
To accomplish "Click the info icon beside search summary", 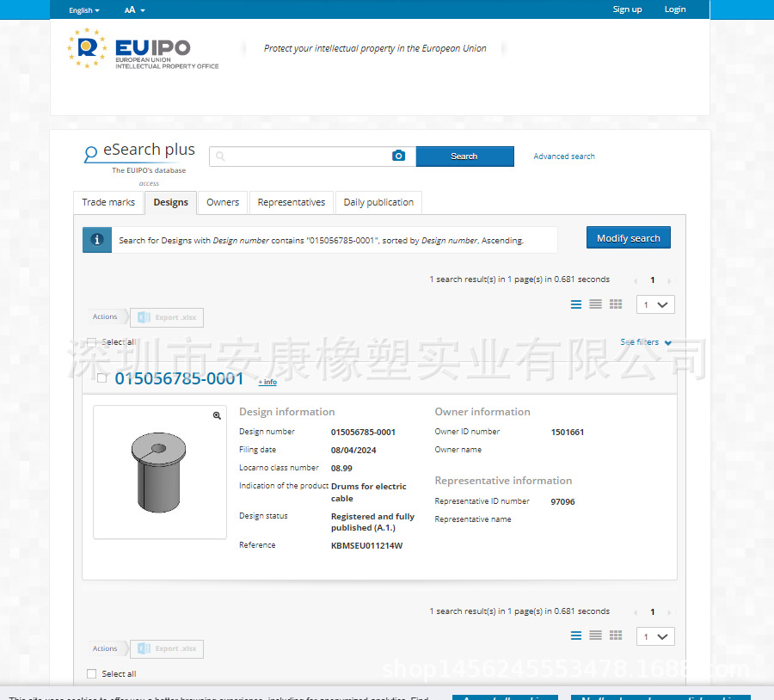I will (96, 240).
